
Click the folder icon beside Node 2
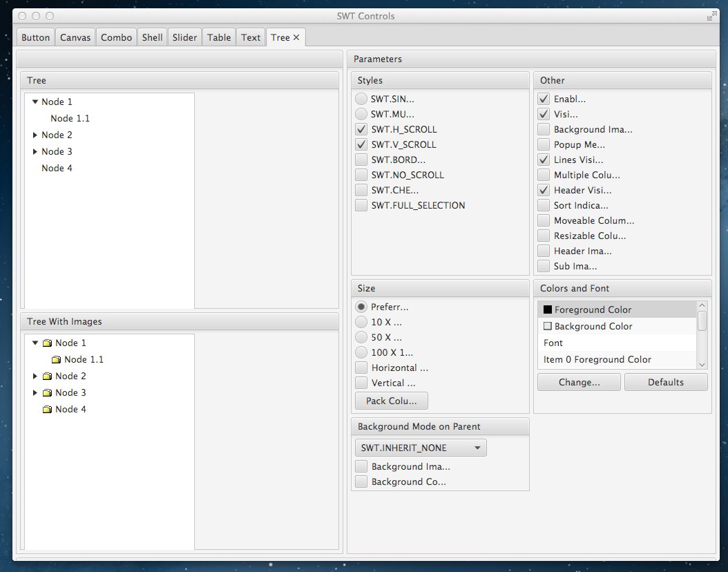point(47,376)
